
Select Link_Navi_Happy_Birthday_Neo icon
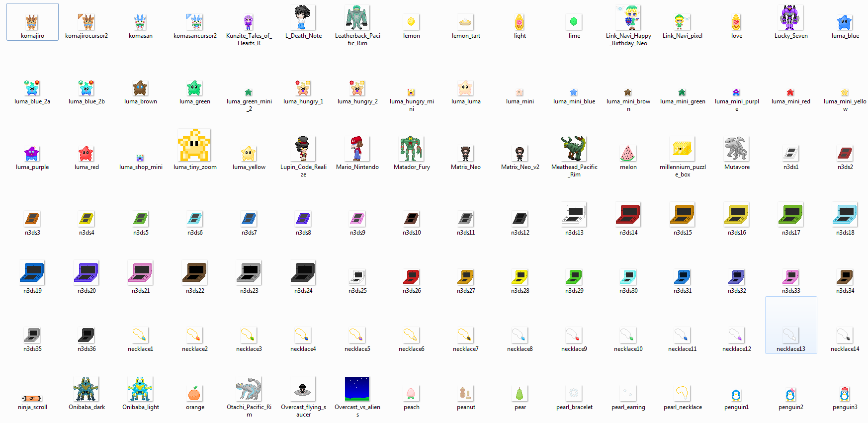628,17
